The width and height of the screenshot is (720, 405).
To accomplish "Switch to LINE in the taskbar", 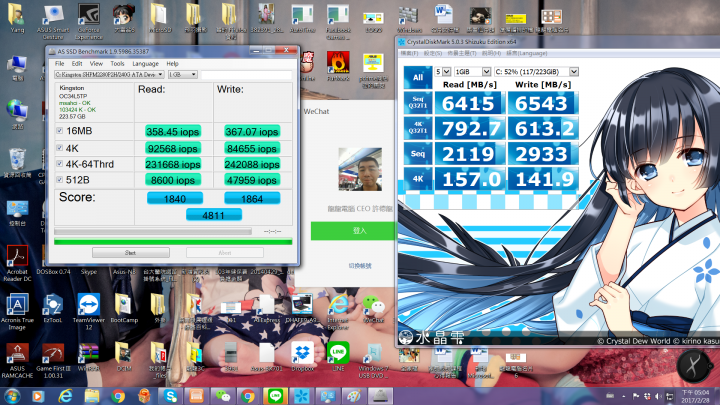I will (x=275, y=396).
